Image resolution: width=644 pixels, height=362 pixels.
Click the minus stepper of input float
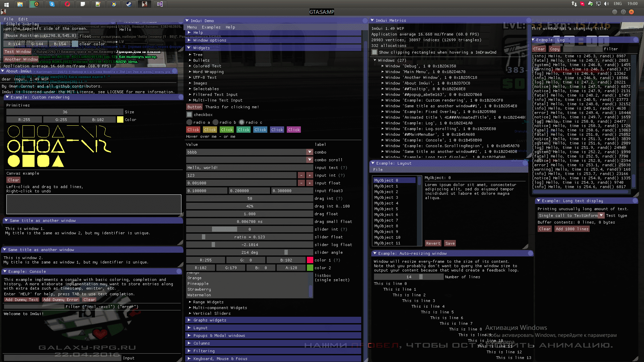point(301,183)
